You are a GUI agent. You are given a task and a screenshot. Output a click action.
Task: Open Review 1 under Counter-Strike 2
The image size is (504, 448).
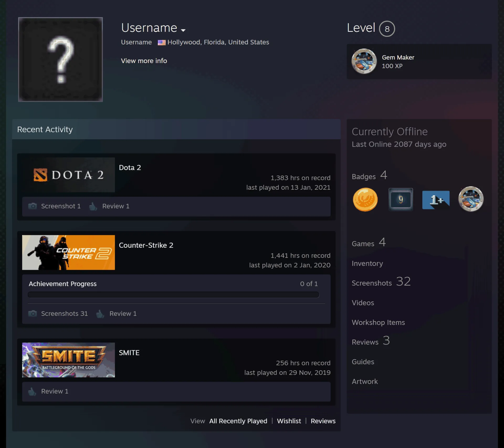click(x=123, y=314)
